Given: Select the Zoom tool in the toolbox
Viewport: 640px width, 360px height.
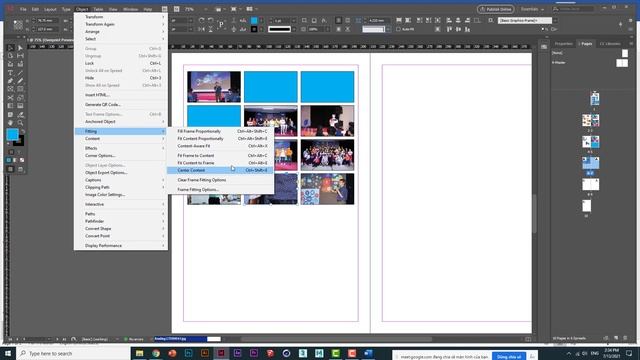Looking at the screenshot, I should (20, 123).
